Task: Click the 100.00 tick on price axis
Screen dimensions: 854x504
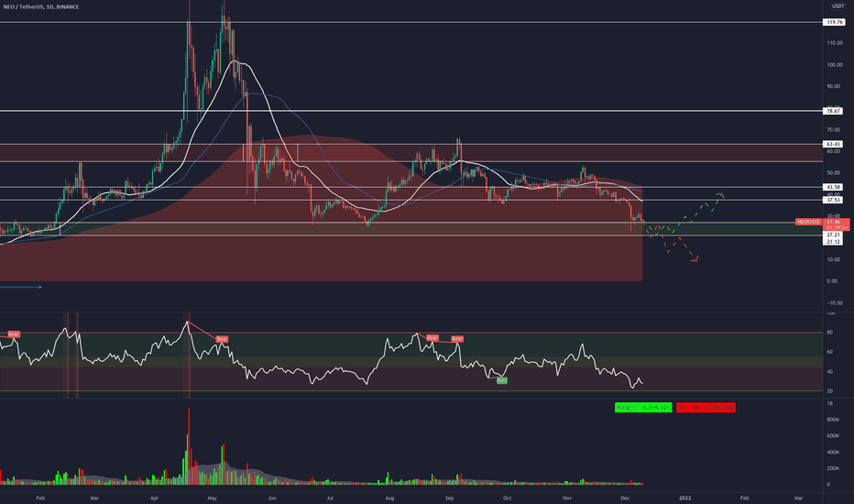Action: tap(833, 64)
